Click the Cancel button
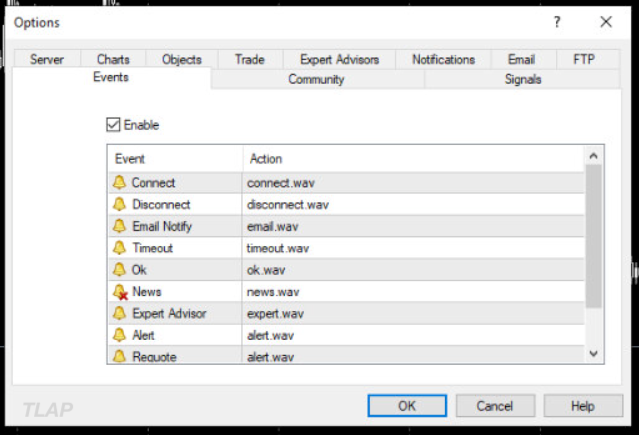Image resolution: width=639 pixels, height=435 pixels. 495,406
